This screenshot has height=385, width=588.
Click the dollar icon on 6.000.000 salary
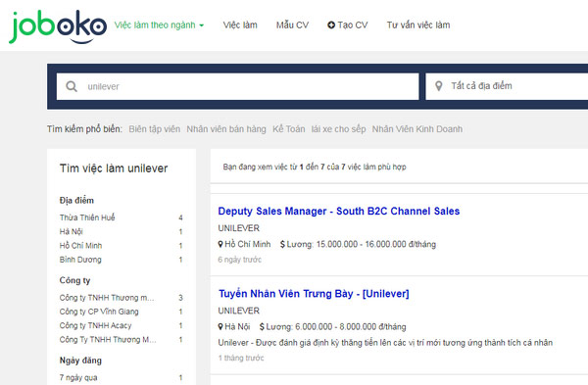click(x=262, y=326)
